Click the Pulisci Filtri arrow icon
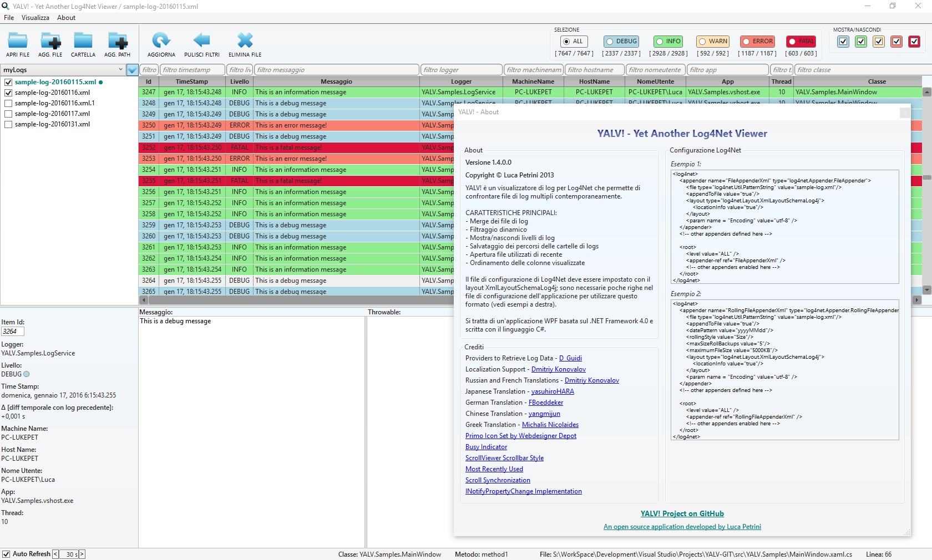The image size is (932, 560). pos(202,40)
